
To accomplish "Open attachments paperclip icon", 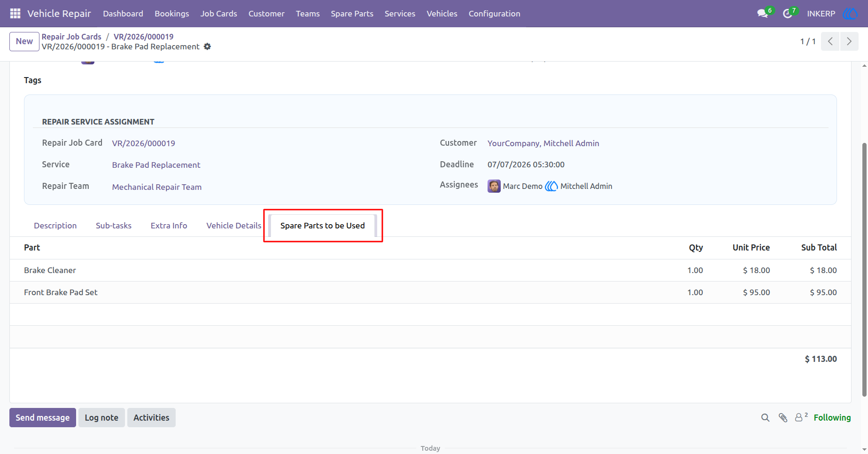I will pos(783,418).
